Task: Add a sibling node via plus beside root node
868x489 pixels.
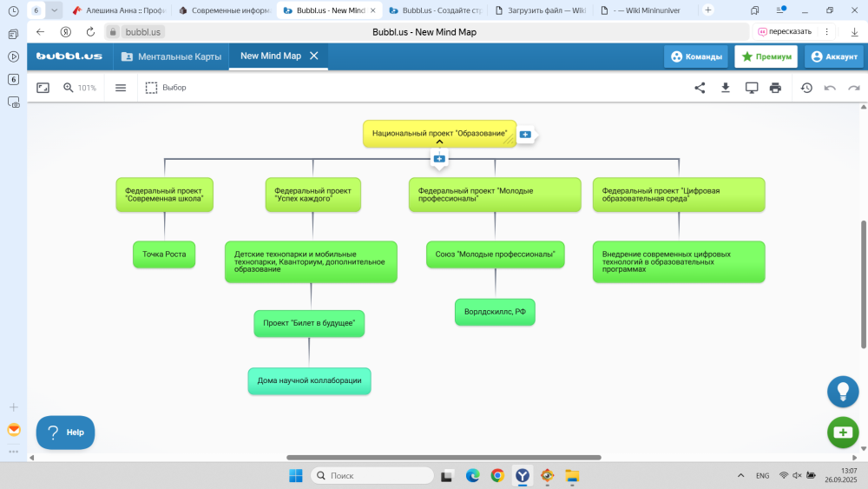Action: (x=525, y=135)
